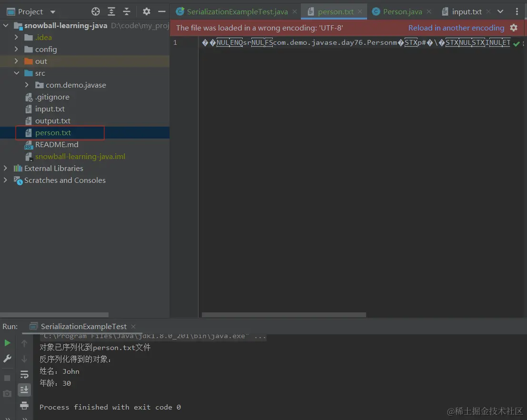
Task: Hide the Project tool window
Action: pyautogui.click(x=162, y=12)
